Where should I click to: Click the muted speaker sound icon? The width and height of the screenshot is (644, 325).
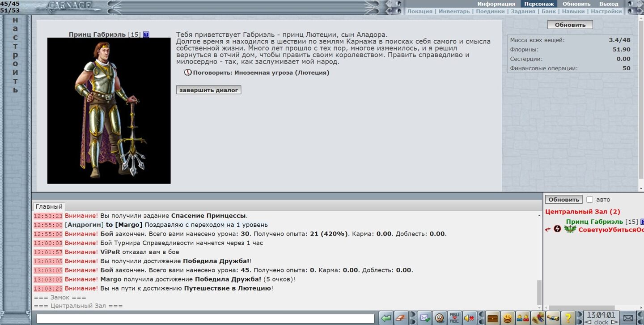click(x=469, y=318)
